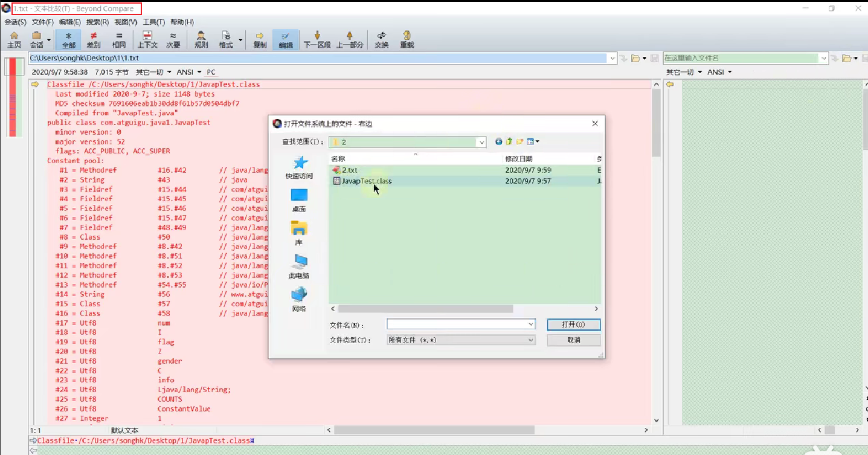The image size is (868, 455).
Task: Select 桌面 desktop in dialog sidebar
Action: click(x=299, y=201)
